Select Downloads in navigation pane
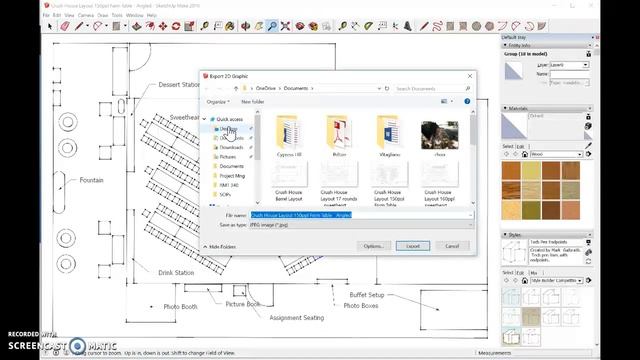The width and height of the screenshot is (640, 360). (231, 147)
